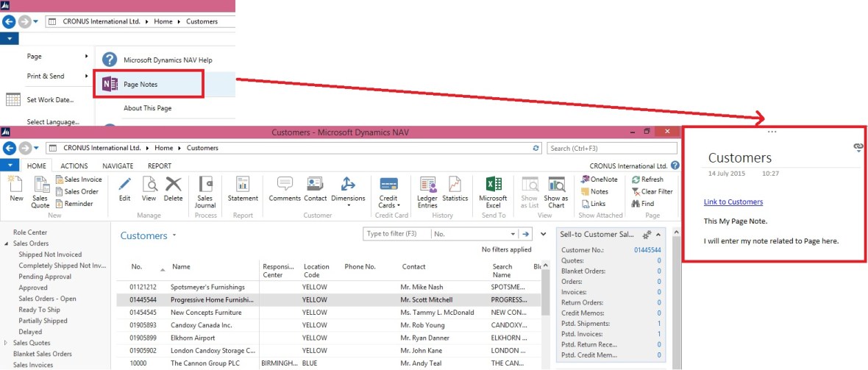Viewport: 868px width, 370px height.
Task: Open Customers view title dropdown
Action: [174, 235]
